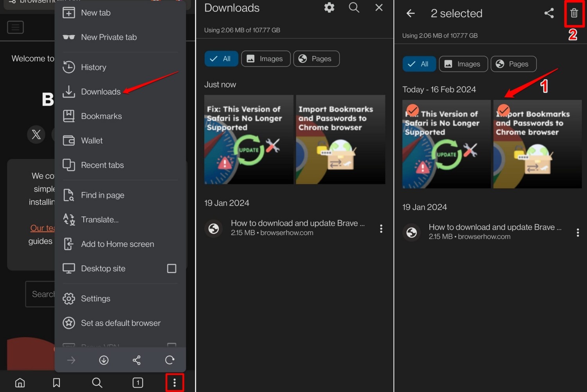
Task: Follow the orange 'Our tea' link on the webpage
Action: [x=42, y=228]
